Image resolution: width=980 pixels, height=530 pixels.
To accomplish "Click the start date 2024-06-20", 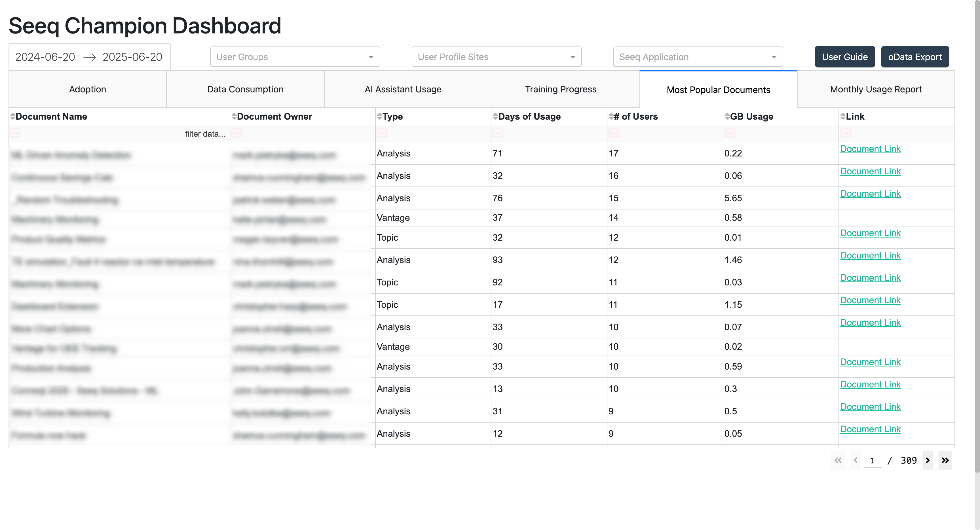I will (x=45, y=57).
